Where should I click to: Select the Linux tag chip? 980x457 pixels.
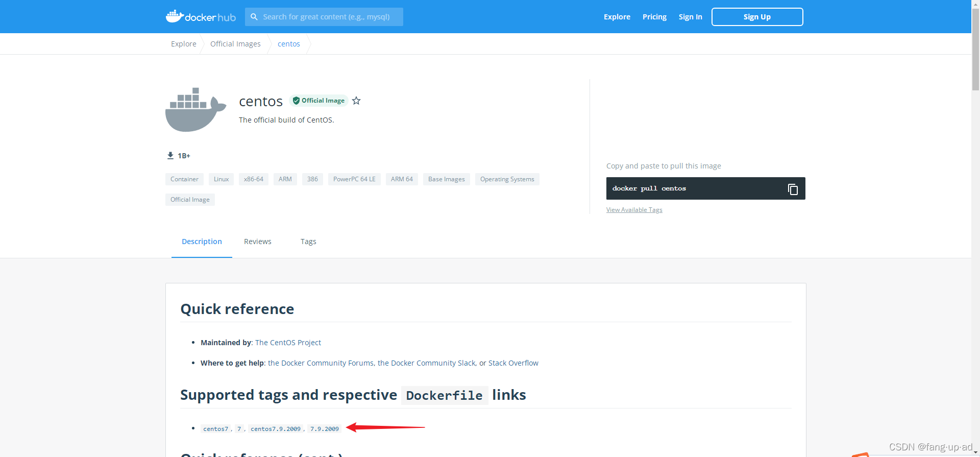[221, 179]
